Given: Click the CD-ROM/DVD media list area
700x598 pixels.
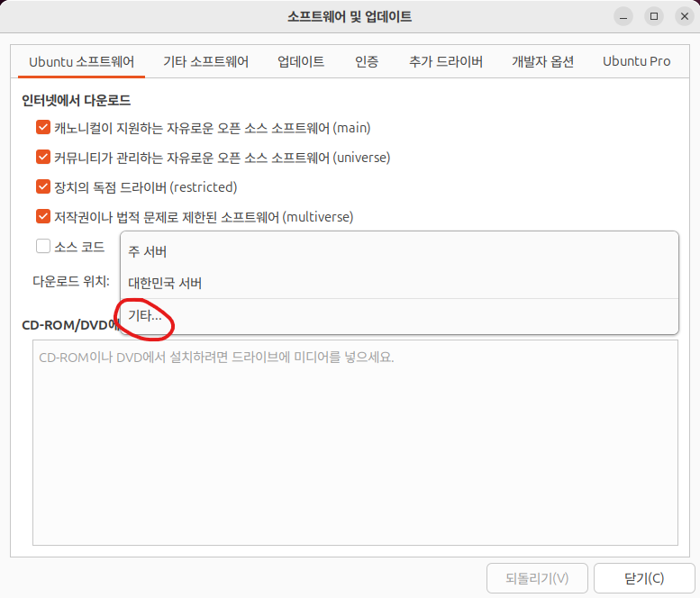Looking at the screenshot, I should pos(355,443).
